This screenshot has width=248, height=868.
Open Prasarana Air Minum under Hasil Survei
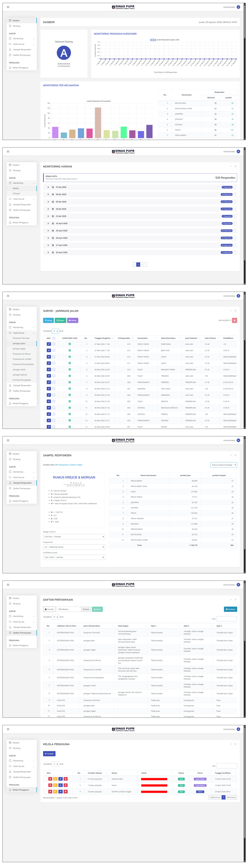(22, 354)
